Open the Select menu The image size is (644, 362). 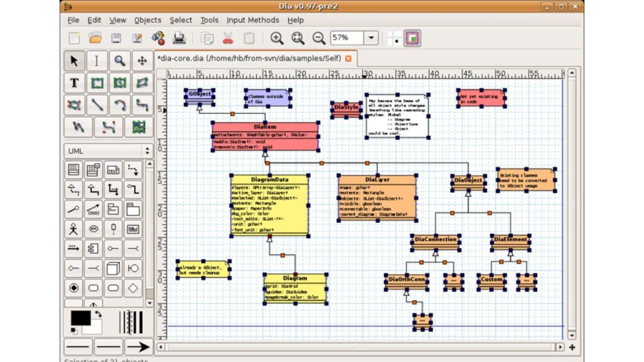180,20
